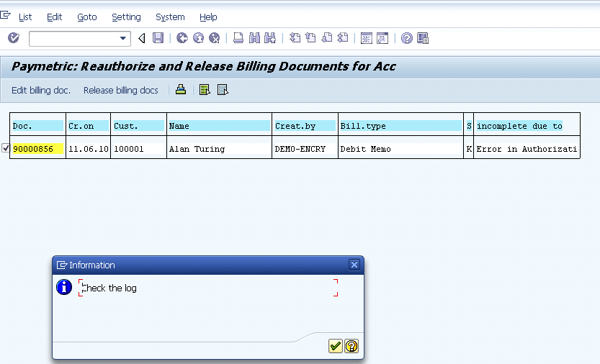600x364 pixels.
Task: Click Release billing docs button
Action: pos(120,90)
